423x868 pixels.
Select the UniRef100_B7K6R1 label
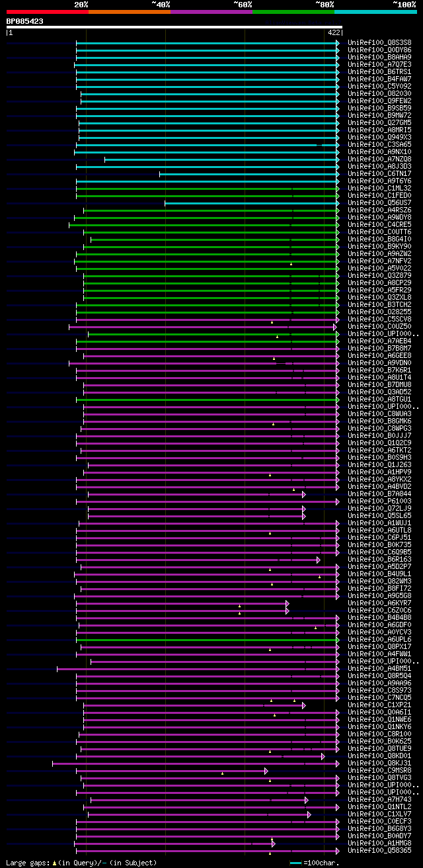pyautogui.click(x=379, y=370)
